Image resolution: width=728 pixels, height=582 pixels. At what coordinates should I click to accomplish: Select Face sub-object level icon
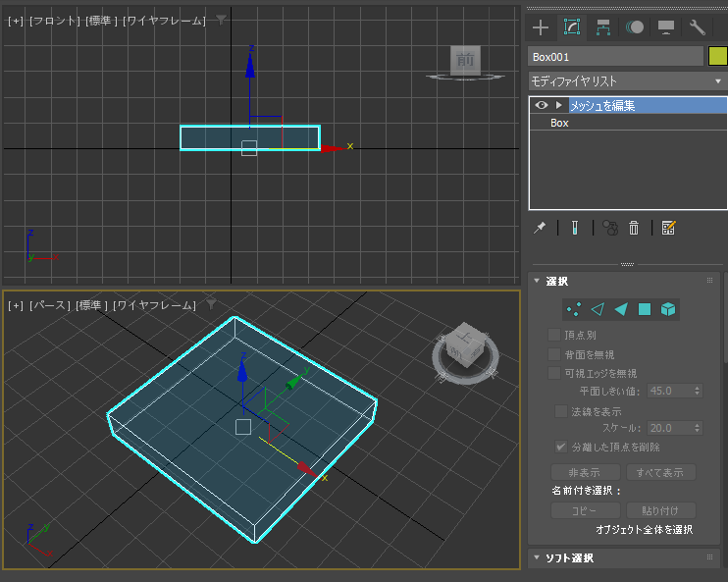(621, 309)
